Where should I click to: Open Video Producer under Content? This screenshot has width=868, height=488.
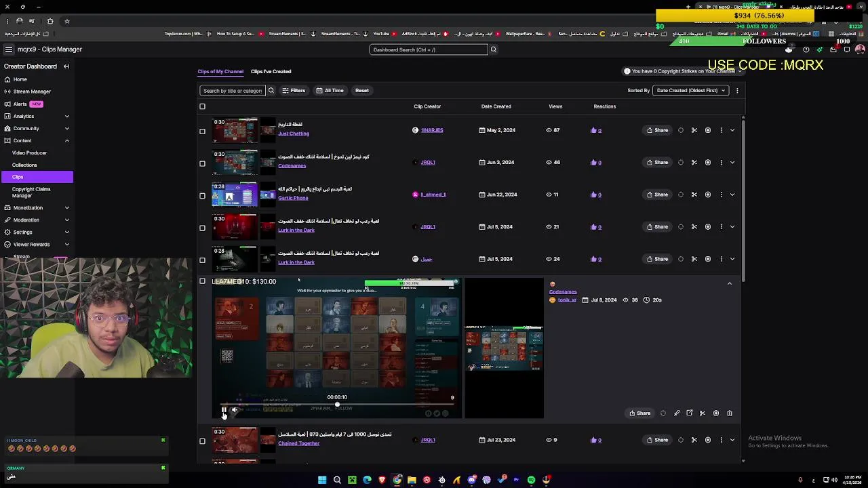29,152
